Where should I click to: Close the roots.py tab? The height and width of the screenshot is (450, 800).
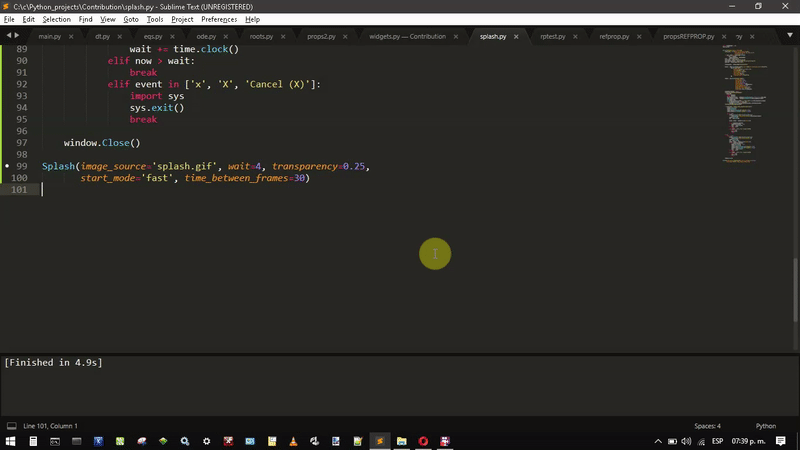283,37
